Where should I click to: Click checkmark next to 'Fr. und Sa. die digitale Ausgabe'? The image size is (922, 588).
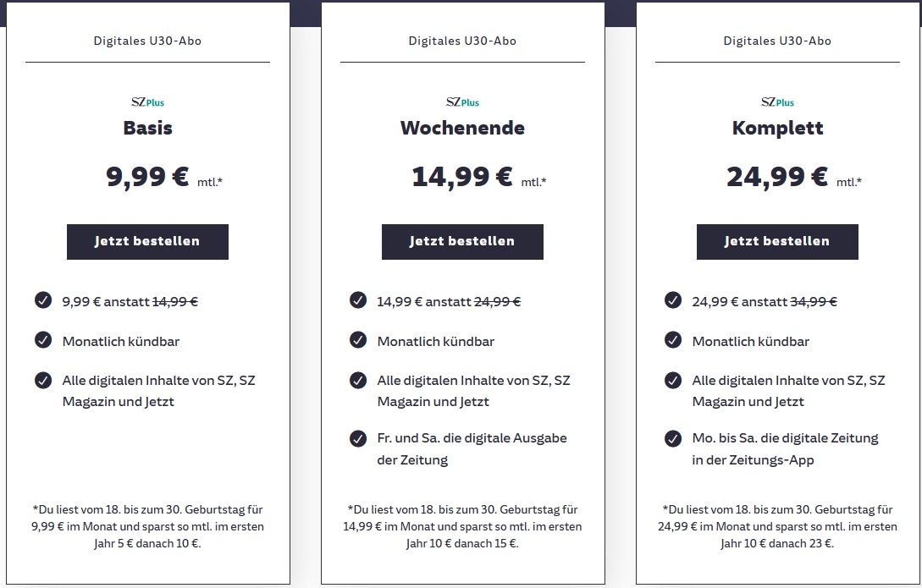(358, 438)
